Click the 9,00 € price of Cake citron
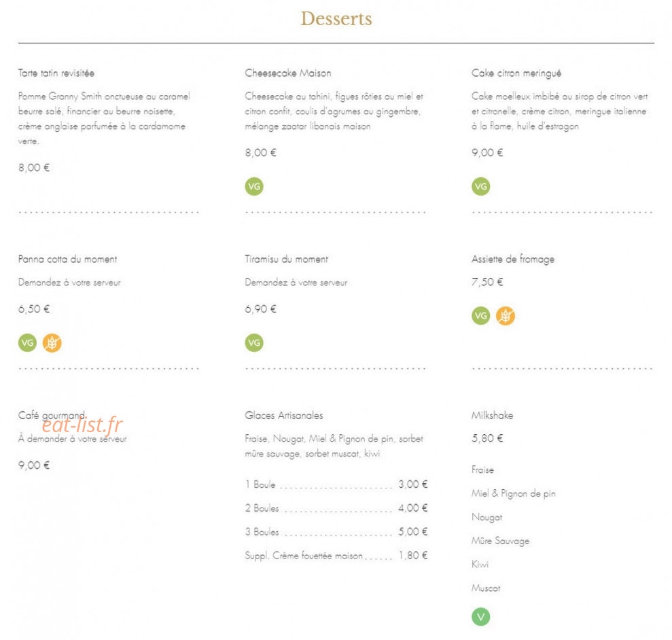This screenshot has width=672, height=640. point(487,153)
